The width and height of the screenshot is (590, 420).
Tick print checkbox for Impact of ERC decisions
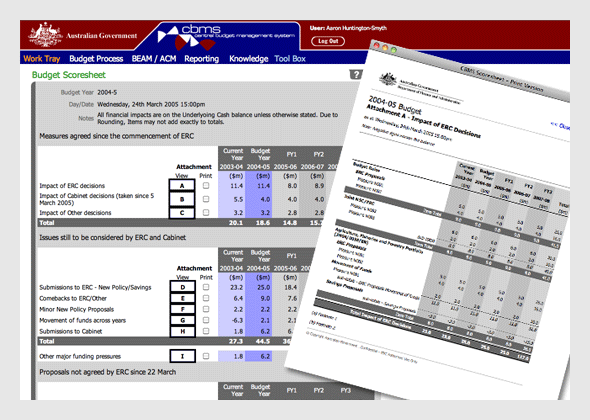pyautogui.click(x=206, y=185)
